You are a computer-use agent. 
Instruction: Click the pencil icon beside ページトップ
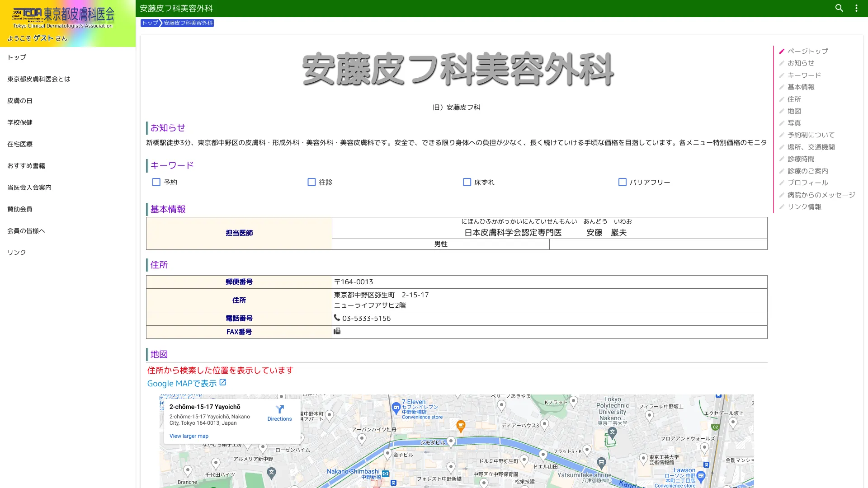[782, 51]
